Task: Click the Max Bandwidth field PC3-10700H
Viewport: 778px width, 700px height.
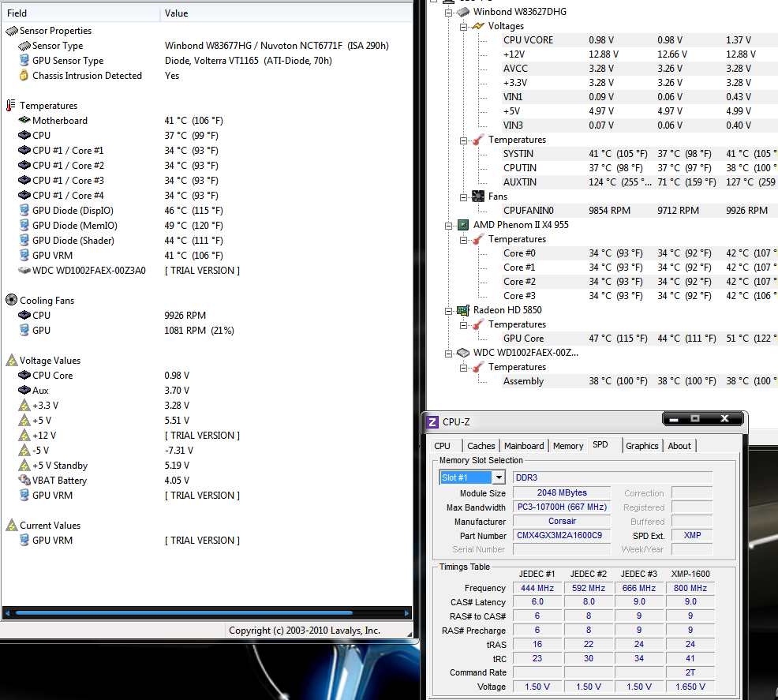Action: [x=562, y=507]
